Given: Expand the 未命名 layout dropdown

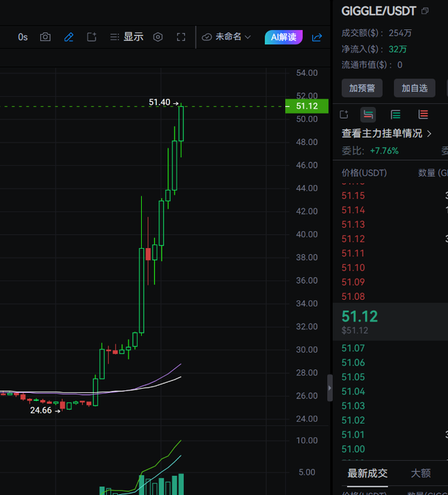Looking at the screenshot, I should tap(226, 37).
